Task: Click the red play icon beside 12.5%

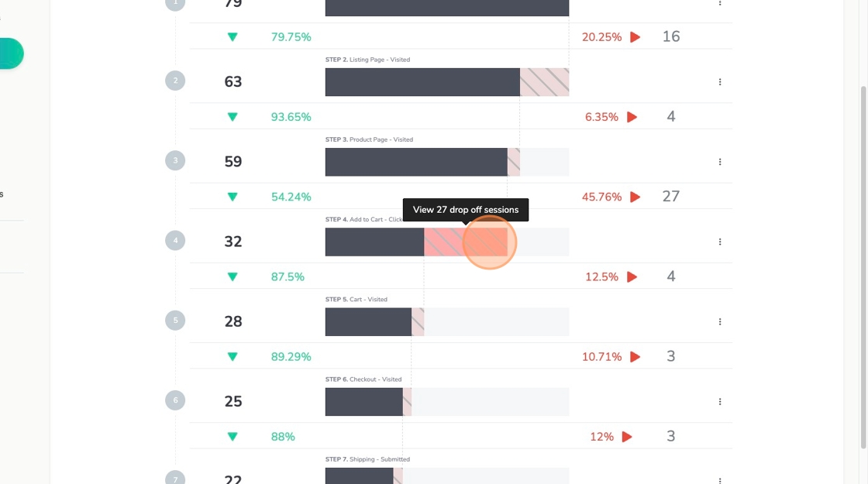Action: 632,276
